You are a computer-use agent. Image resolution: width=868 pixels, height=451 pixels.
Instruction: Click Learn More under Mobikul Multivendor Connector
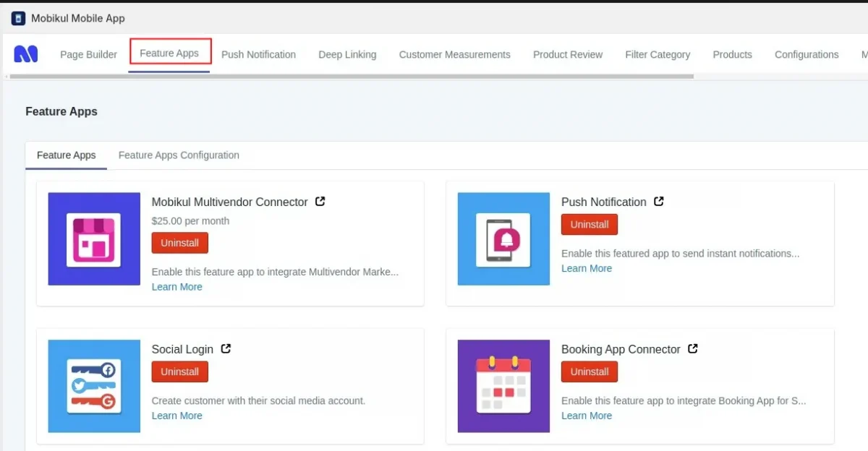177,286
